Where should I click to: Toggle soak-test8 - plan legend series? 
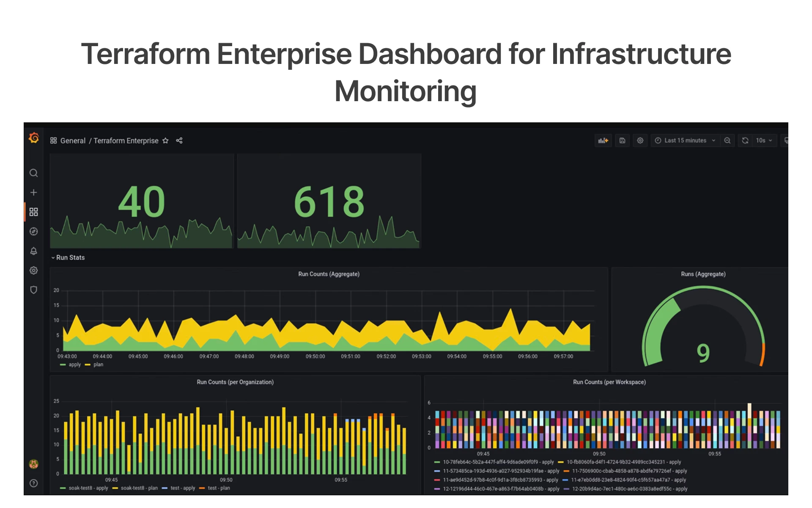pyautogui.click(x=135, y=488)
